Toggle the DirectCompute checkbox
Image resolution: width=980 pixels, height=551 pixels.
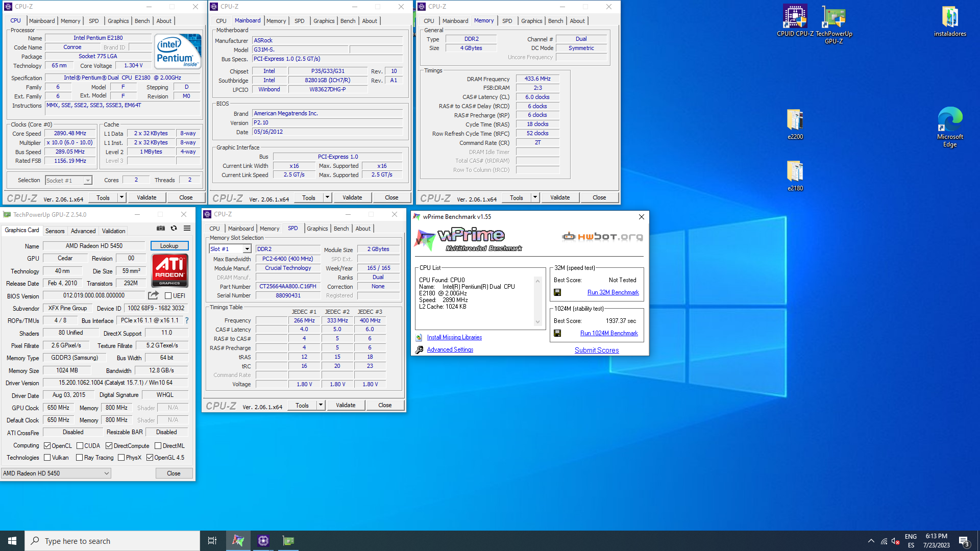[x=109, y=446]
